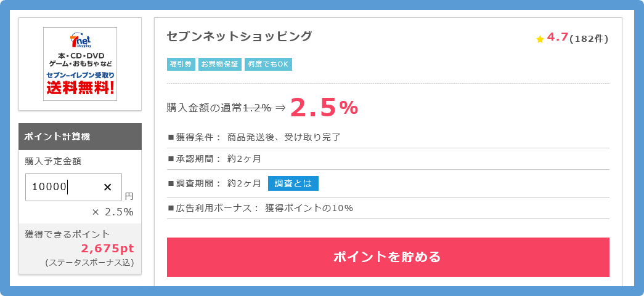The image size is (644, 296).
Task: Click the yellow star rating icon
Action: (540, 39)
